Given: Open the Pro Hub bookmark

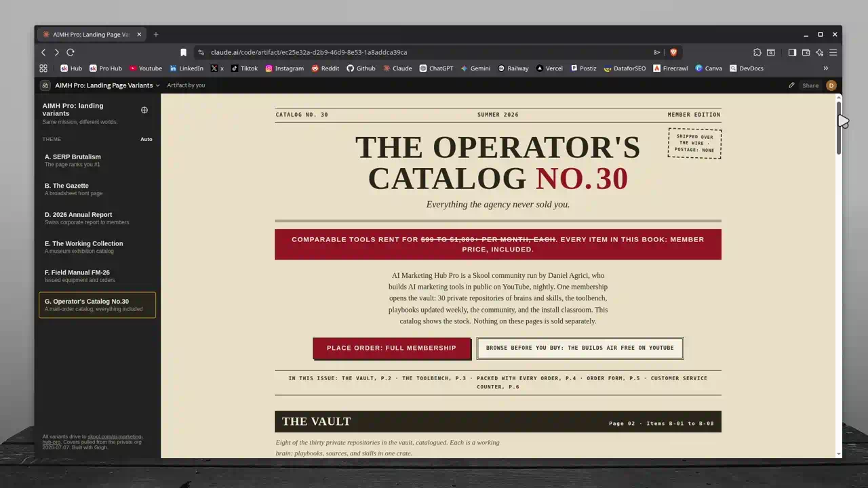Looking at the screenshot, I should 106,68.
